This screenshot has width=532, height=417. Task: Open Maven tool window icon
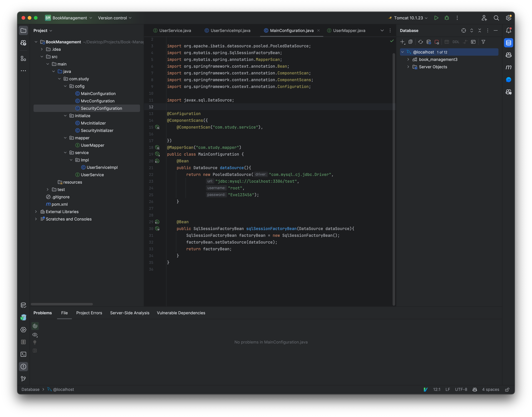click(508, 67)
